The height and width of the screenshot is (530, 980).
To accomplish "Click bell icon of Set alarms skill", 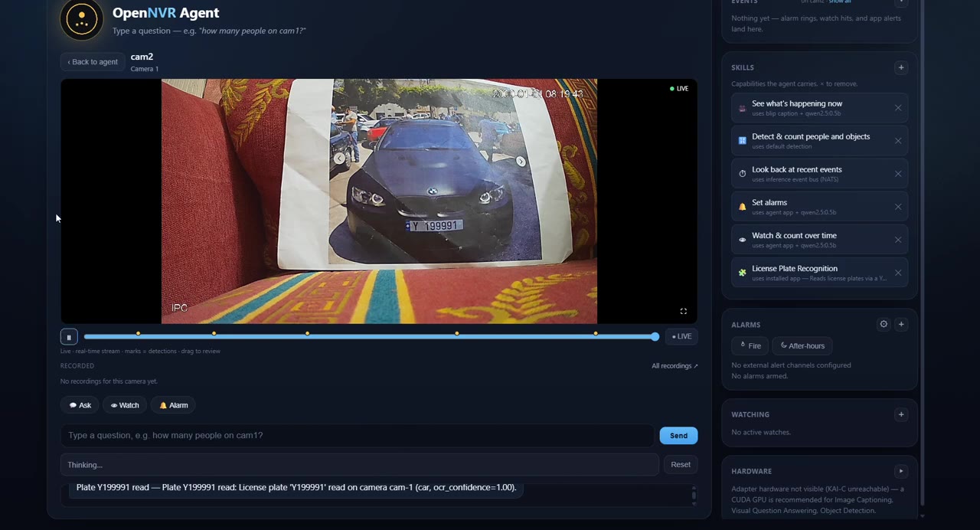I will 742,207.
